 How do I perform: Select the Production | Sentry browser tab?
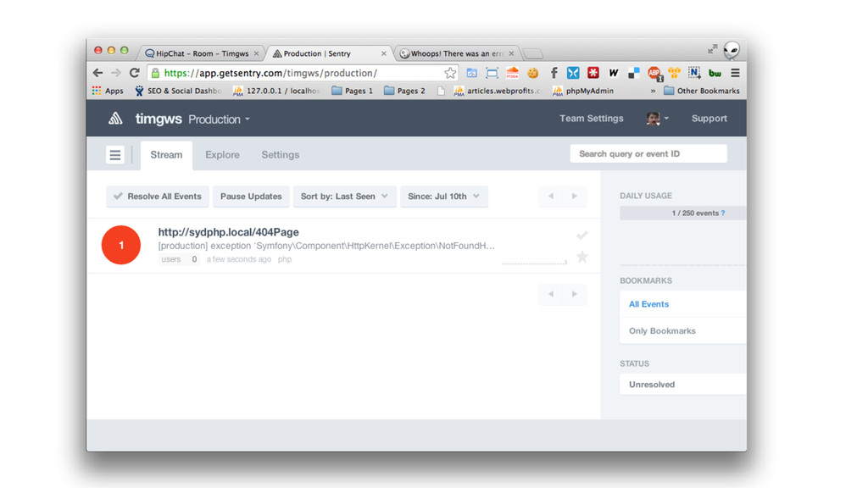point(329,53)
